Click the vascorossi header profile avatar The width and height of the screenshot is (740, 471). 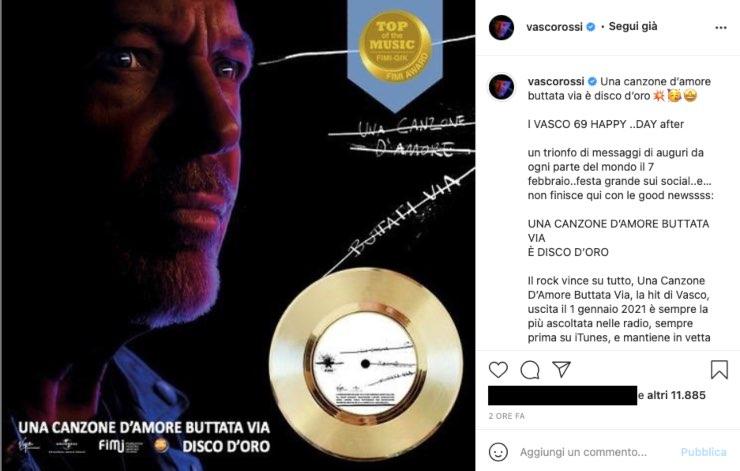coord(501,27)
